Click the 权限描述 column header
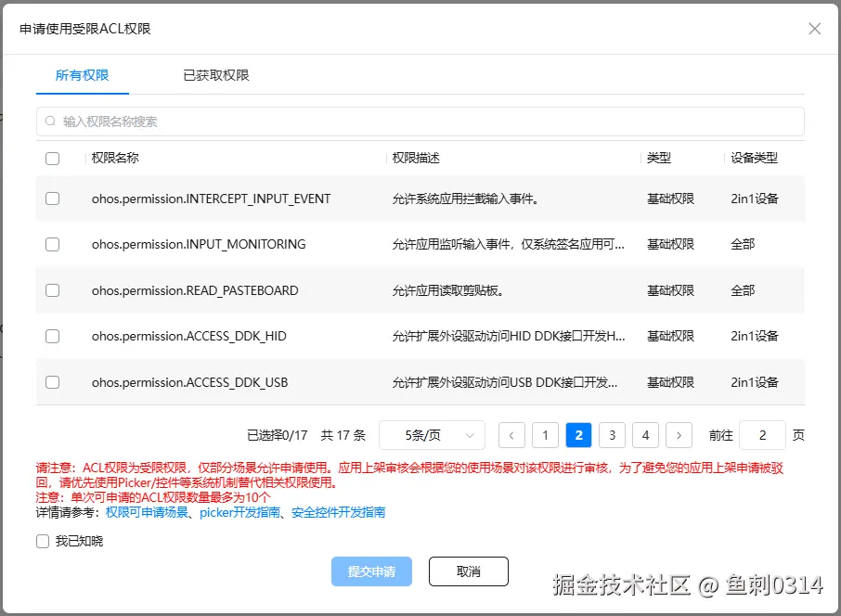841x616 pixels. pyautogui.click(x=416, y=158)
